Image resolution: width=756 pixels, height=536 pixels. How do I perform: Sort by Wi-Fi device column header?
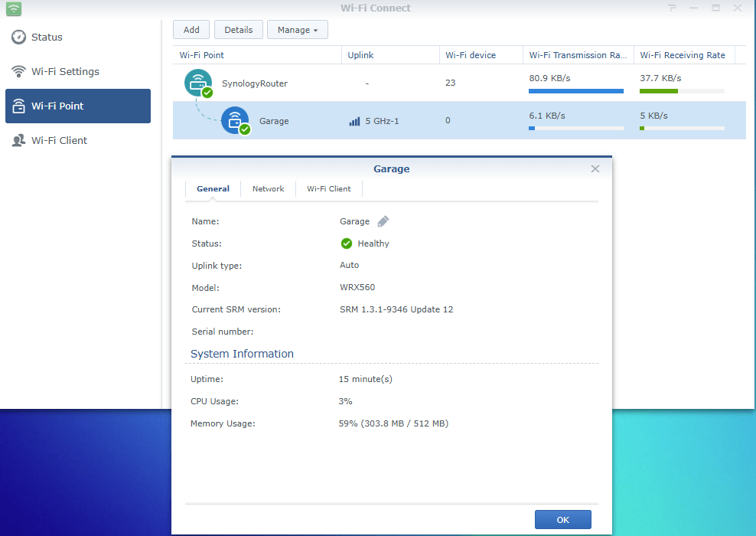coord(481,55)
